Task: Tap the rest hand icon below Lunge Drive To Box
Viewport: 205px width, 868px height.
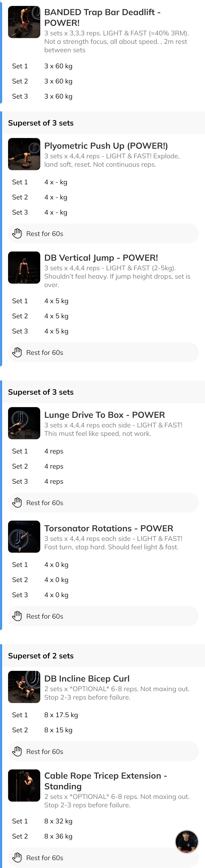Action: pyautogui.click(x=17, y=503)
